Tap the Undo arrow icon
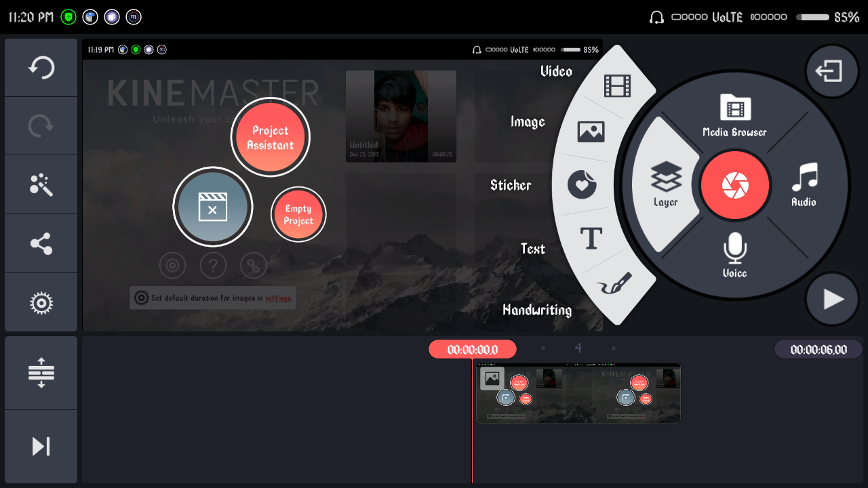 pos(41,68)
